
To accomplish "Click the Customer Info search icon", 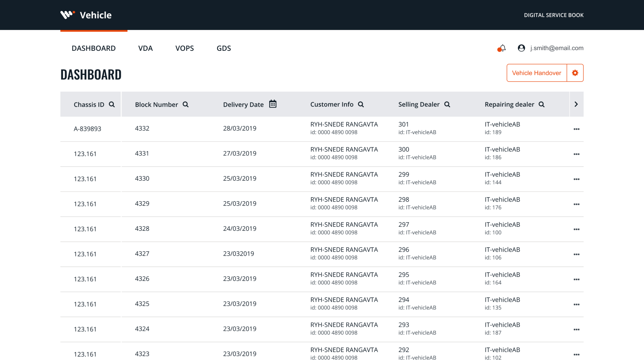I will pos(361,105).
